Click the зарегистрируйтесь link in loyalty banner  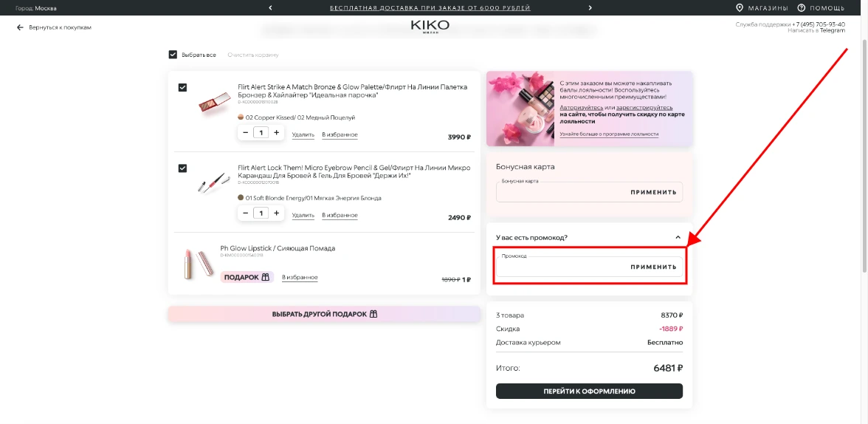pos(644,108)
